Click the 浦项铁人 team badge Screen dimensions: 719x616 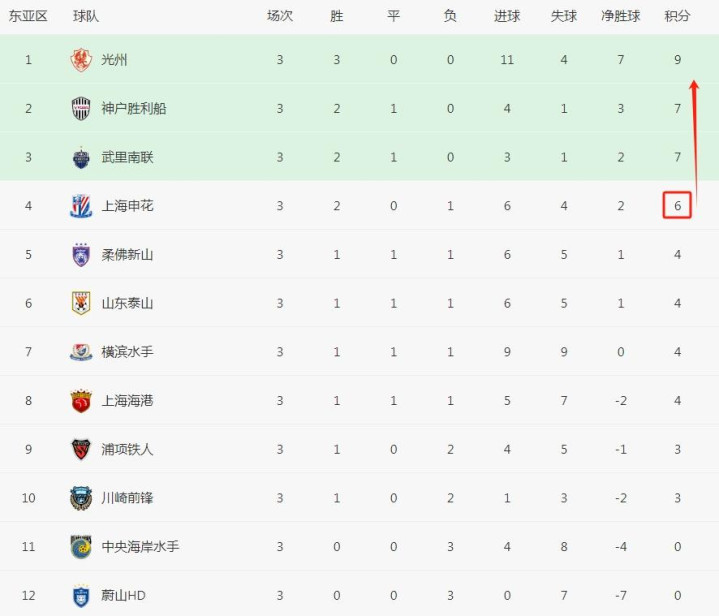click(81, 450)
